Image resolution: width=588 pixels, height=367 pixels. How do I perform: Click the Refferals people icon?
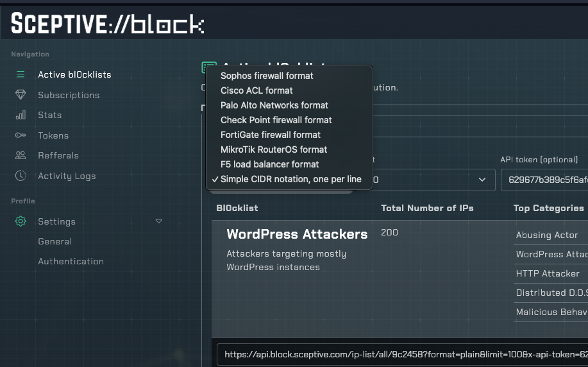pyautogui.click(x=21, y=155)
